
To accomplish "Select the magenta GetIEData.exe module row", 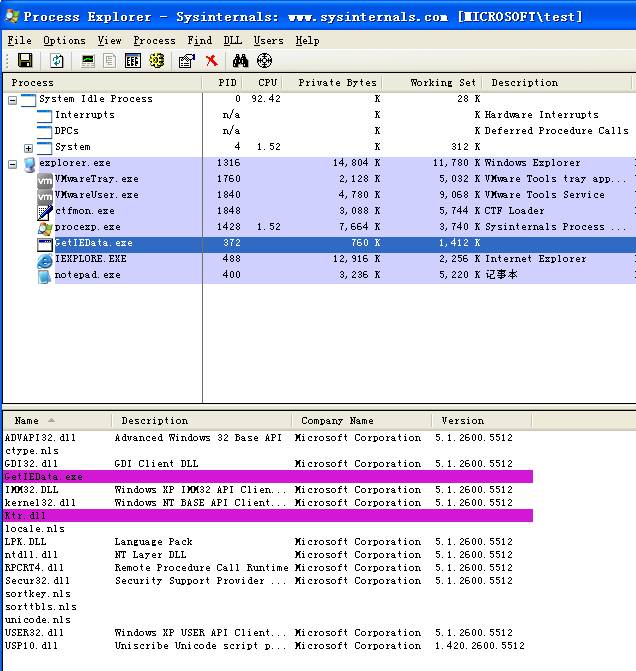I will [268, 477].
